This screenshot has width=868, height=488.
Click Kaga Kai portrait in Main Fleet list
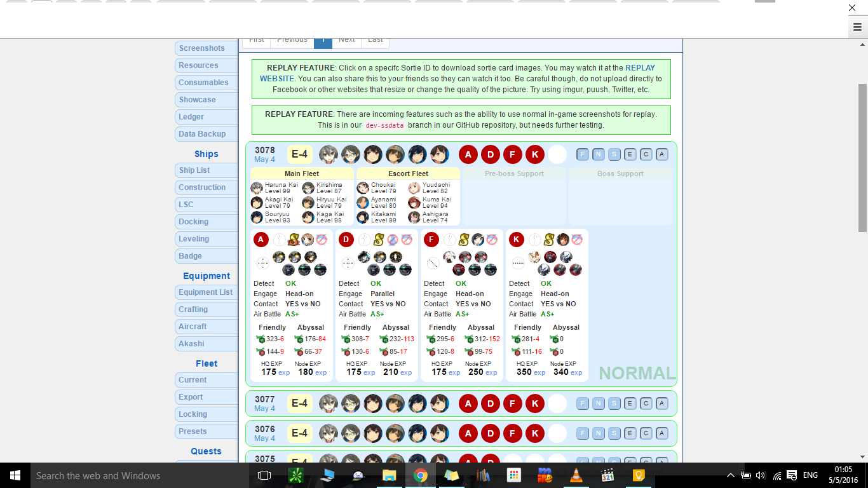[308, 217]
